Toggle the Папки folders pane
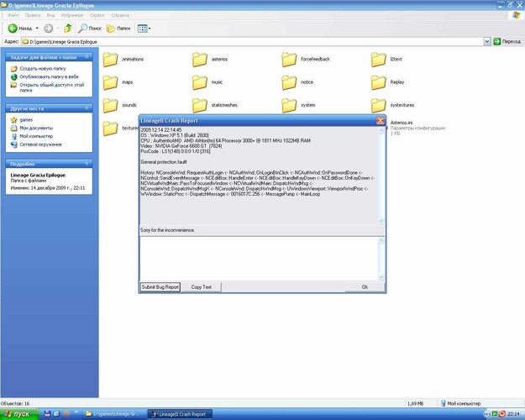 (x=118, y=29)
